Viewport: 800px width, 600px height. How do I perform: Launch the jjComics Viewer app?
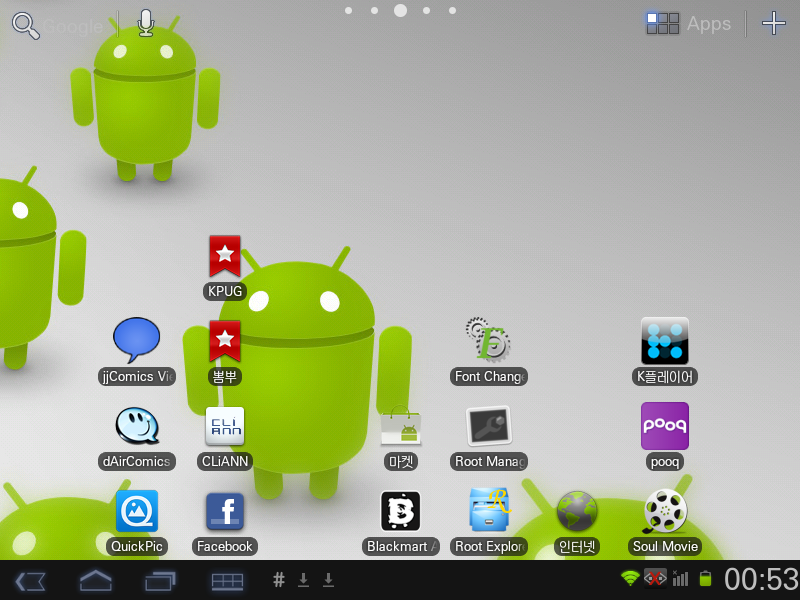[137, 352]
